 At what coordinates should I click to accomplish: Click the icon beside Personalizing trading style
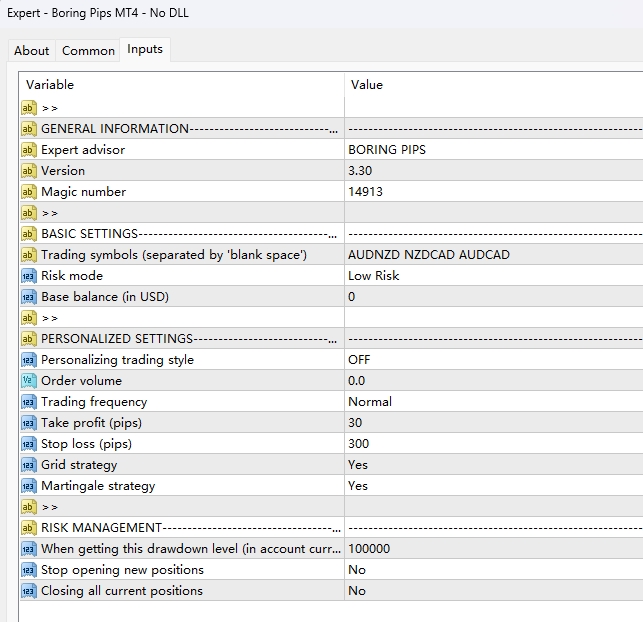click(29, 360)
